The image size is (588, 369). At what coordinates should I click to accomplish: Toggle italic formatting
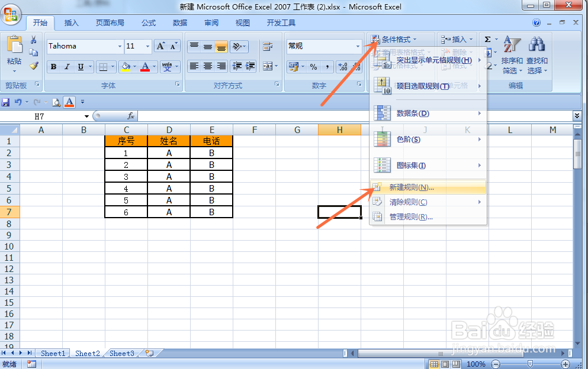[x=67, y=67]
